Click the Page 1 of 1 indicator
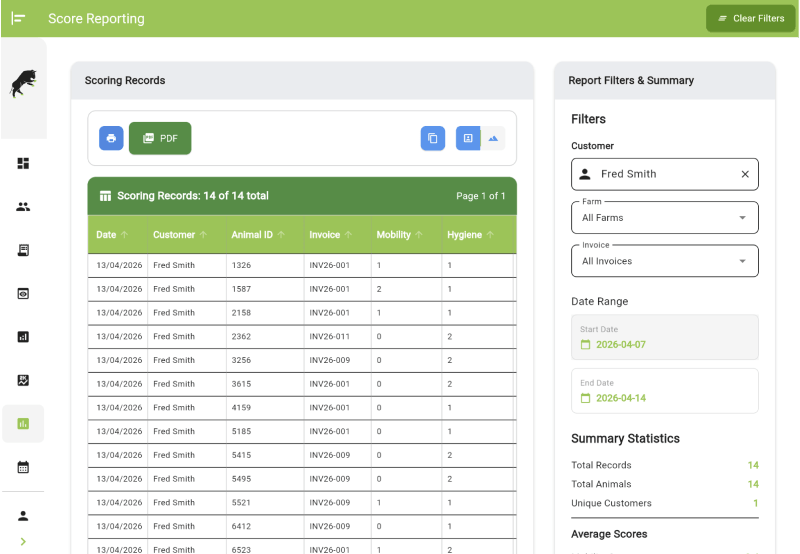 (x=481, y=196)
